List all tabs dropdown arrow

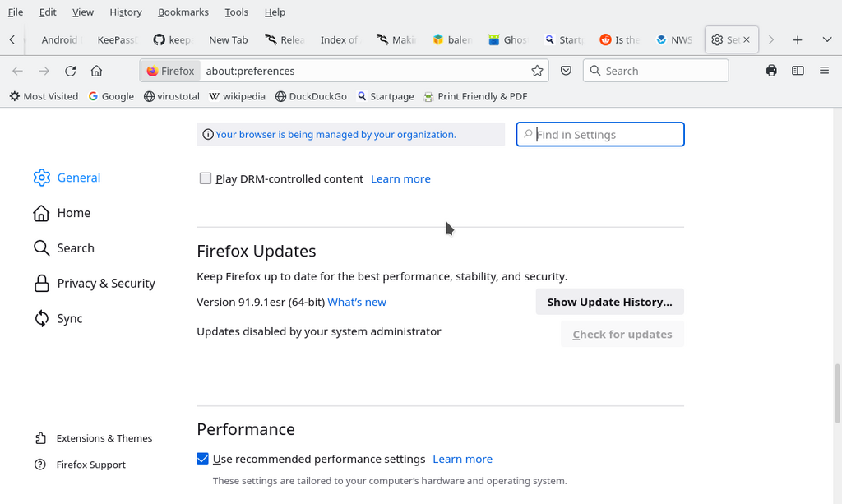point(827,39)
